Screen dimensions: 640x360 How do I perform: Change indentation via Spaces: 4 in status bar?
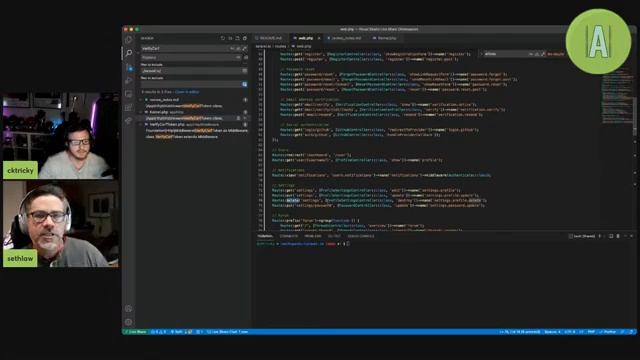tap(552, 332)
